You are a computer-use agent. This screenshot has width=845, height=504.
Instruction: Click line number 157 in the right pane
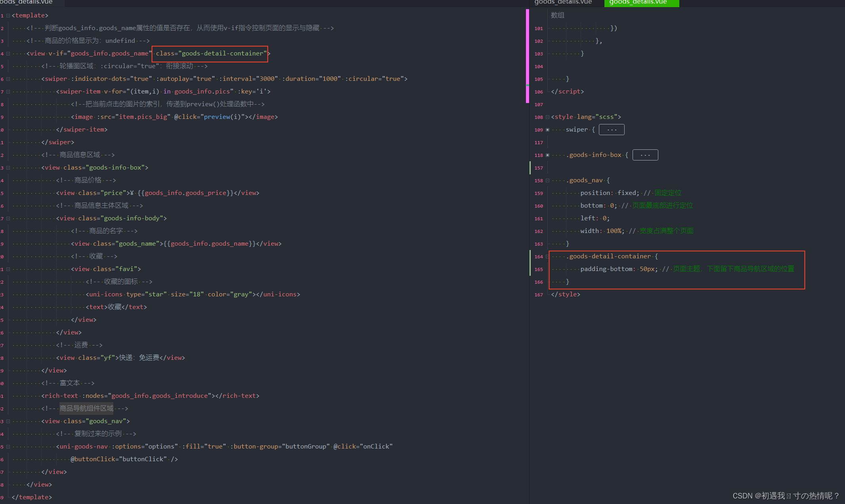click(539, 168)
